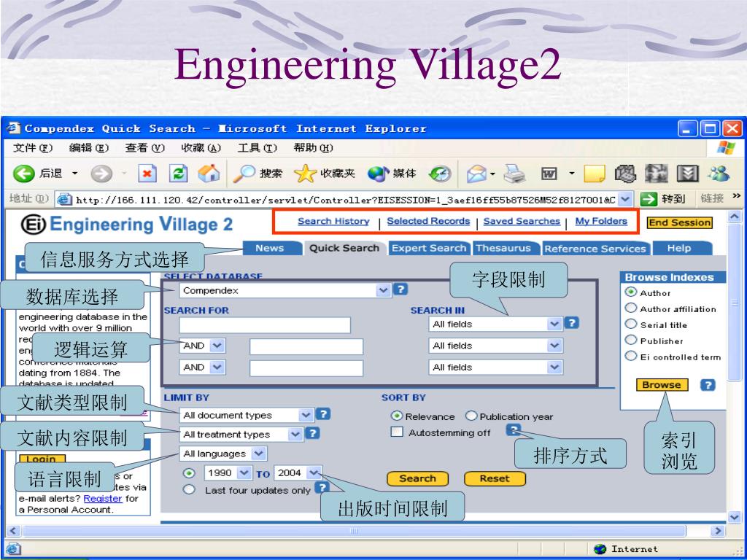Viewport: 747px width, 560px height.
Task: Switch to the Reference Services tab
Action: point(595,249)
